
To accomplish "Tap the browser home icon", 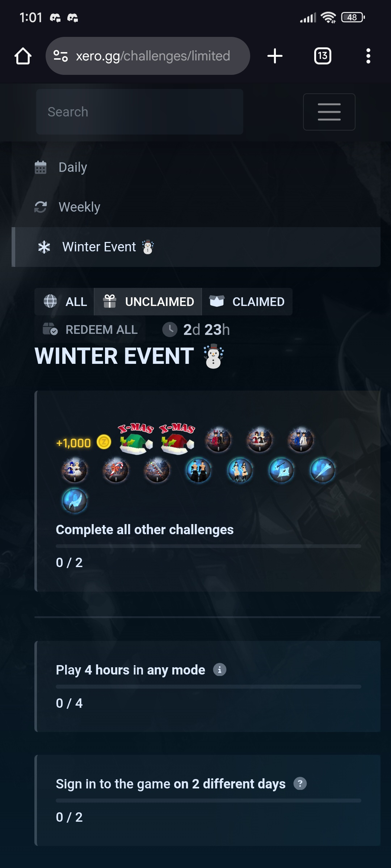I will 23,56.
